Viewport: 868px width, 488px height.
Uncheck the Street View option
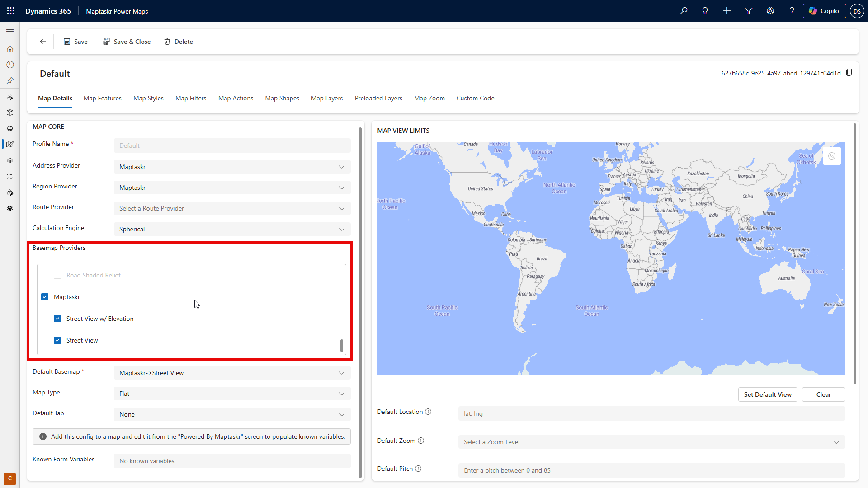(57, 340)
